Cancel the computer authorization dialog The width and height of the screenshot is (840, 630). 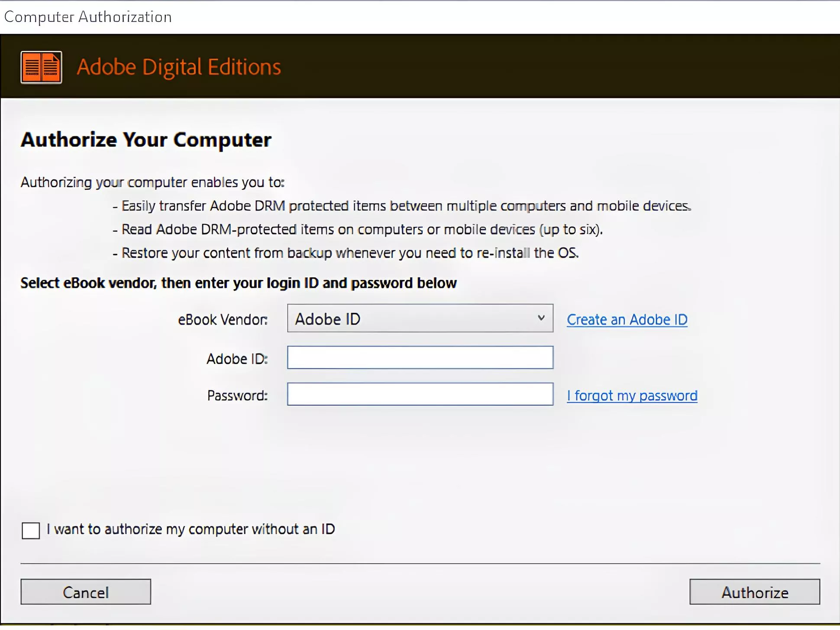[x=85, y=592]
